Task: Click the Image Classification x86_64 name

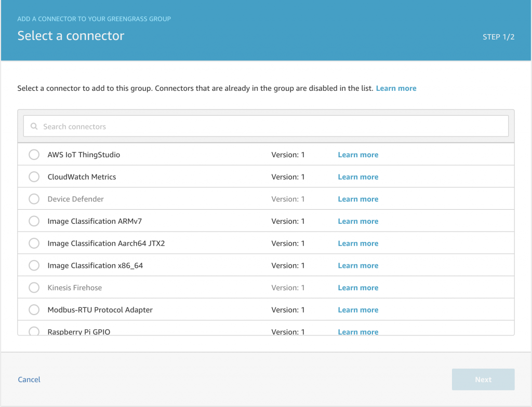Action: pyautogui.click(x=96, y=266)
